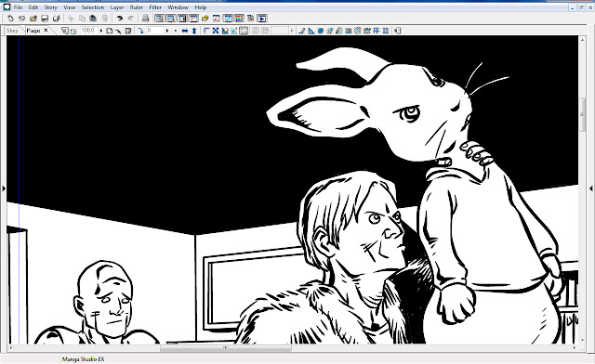Click the Undo arrow icon
Viewport: 595px width, 364px height.
pos(120,19)
